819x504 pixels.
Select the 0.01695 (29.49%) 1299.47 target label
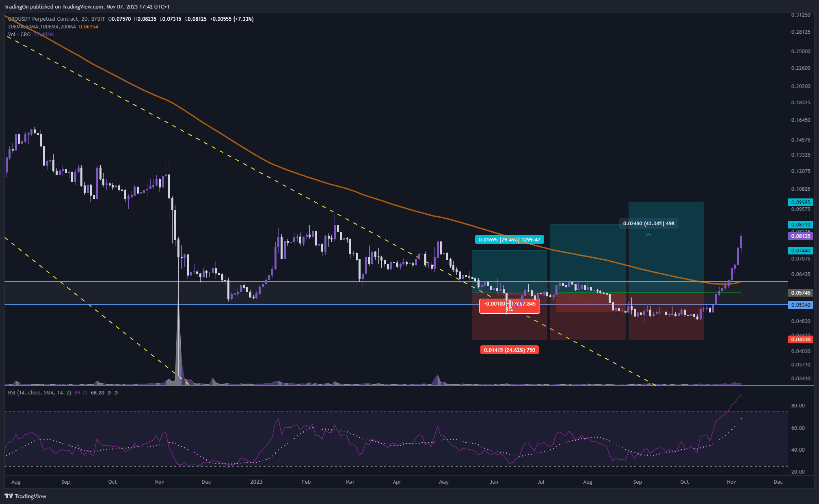[x=509, y=239]
